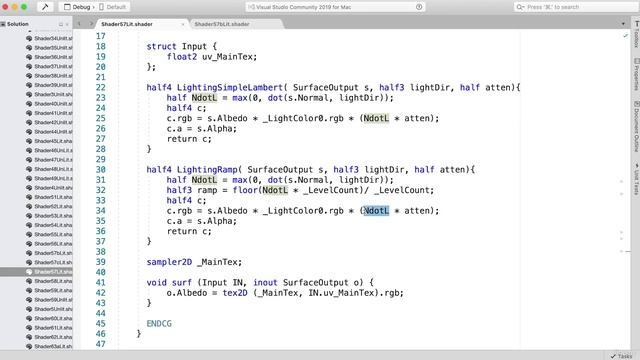Image resolution: width=640 pixels, height=360 pixels.
Task: Click 'uv_MainTex' on line 19
Action: [227, 57]
